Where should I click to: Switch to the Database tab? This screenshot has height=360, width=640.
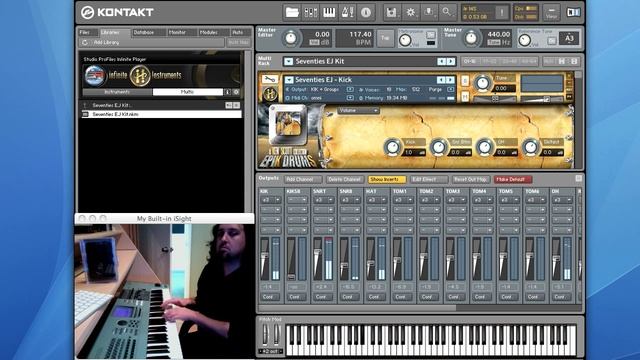tap(148, 32)
